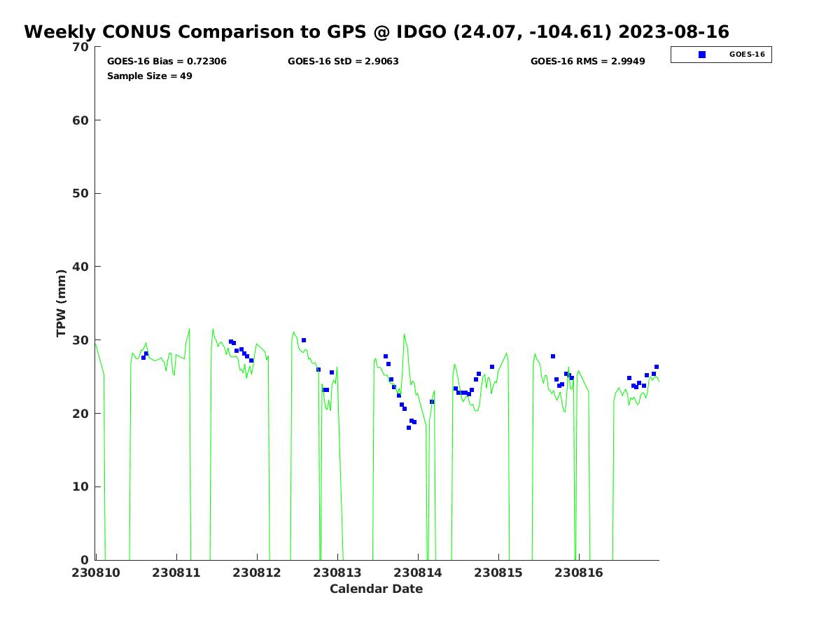Select the GOES-16 Bias = 0.72306 text

[167, 62]
